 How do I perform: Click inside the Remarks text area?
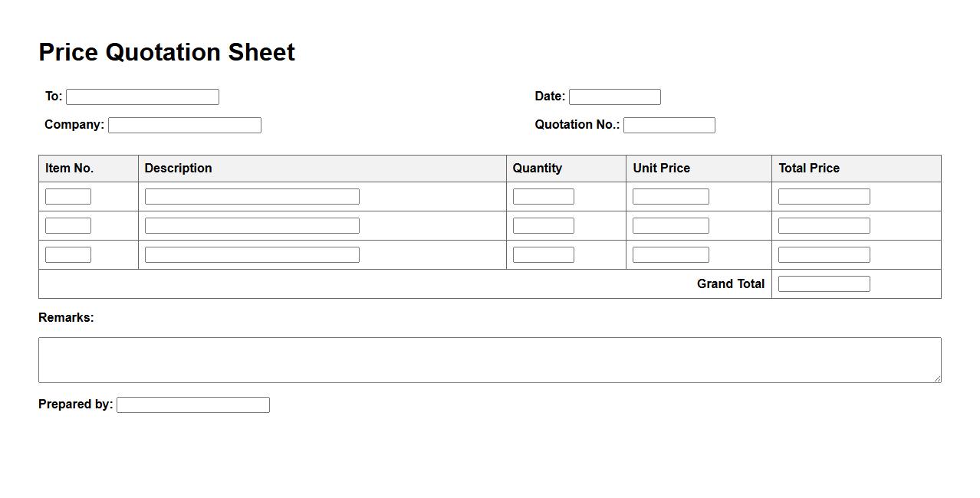489,360
